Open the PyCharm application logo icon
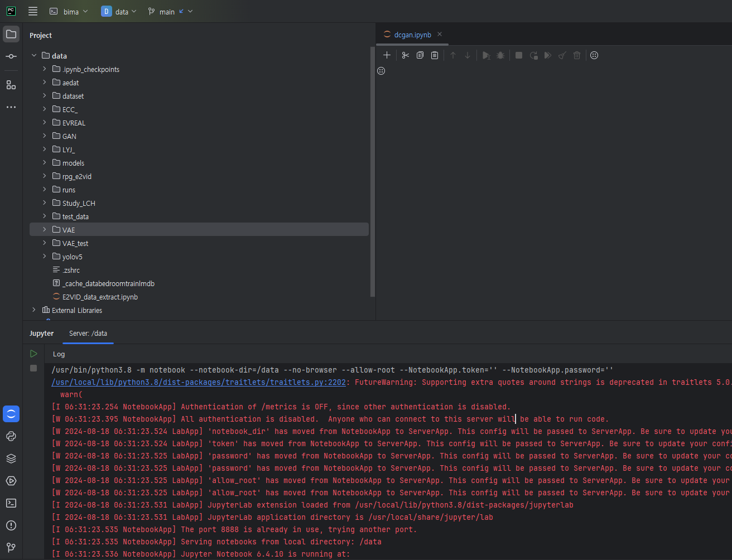The image size is (732, 560). (x=11, y=11)
